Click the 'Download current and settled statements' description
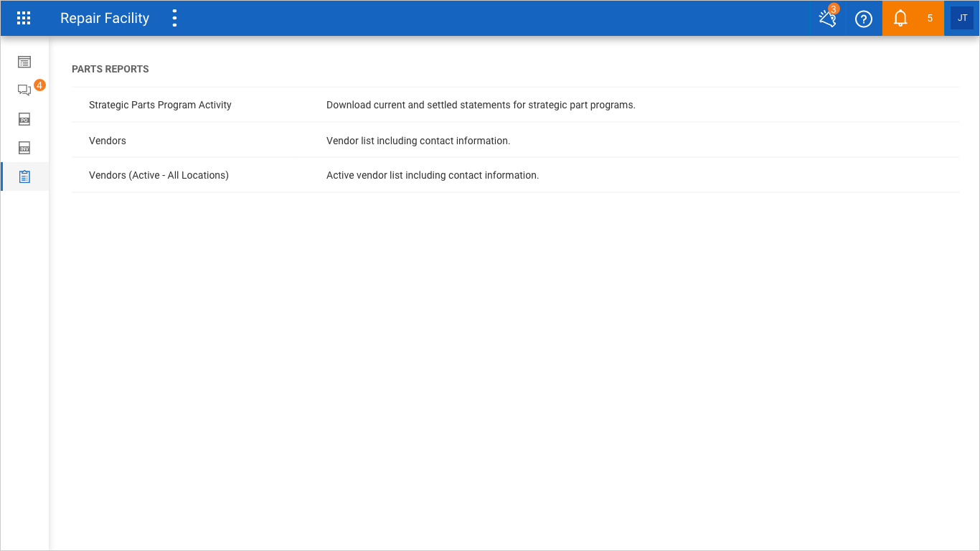980x551 pixels. point(481,105)
